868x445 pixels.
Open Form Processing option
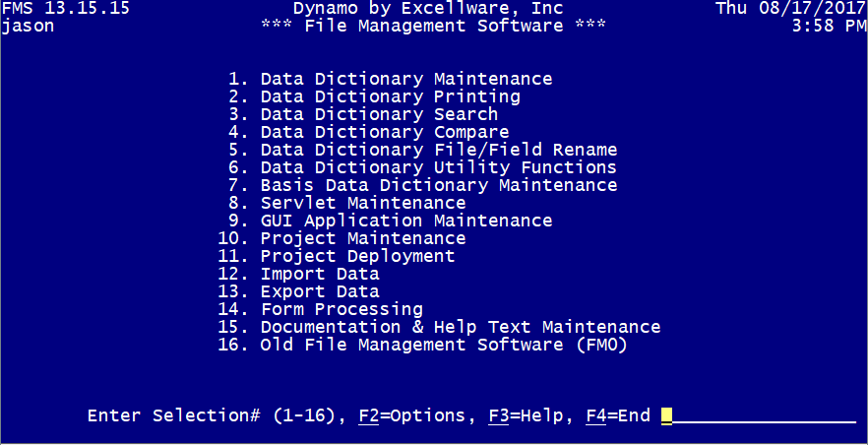point(341,309)
